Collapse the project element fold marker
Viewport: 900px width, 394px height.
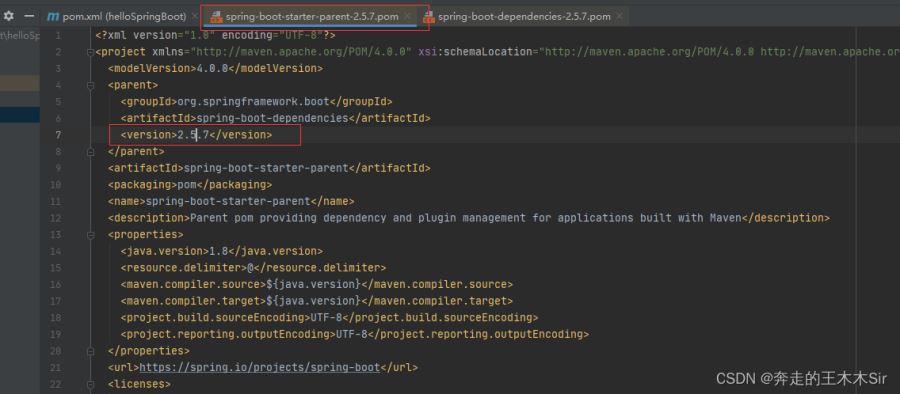[90, 52]
